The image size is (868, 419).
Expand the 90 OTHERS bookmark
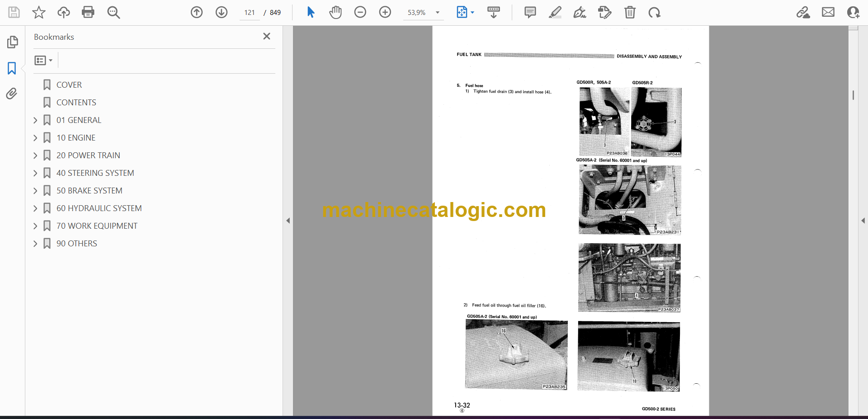click(x=35, y=244)
